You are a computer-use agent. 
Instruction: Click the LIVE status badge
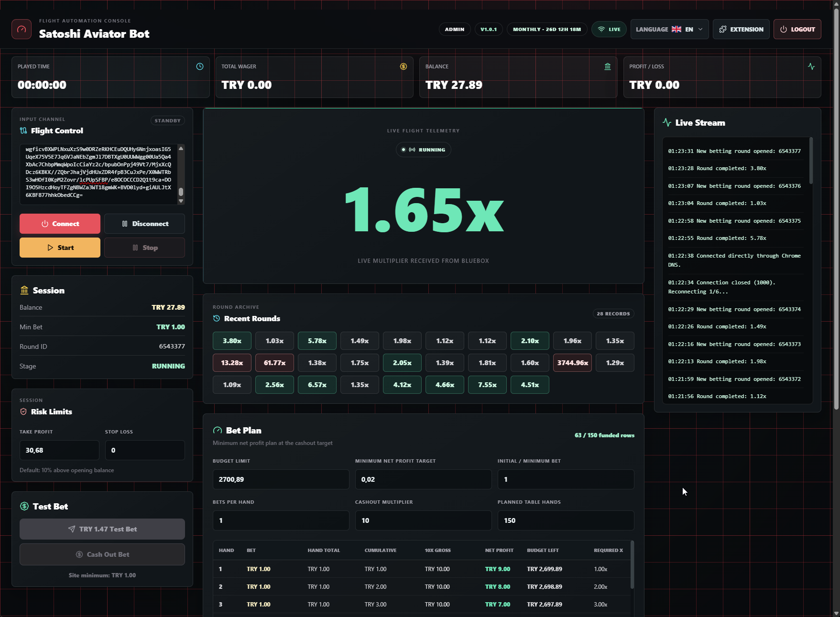click(609, 29)
